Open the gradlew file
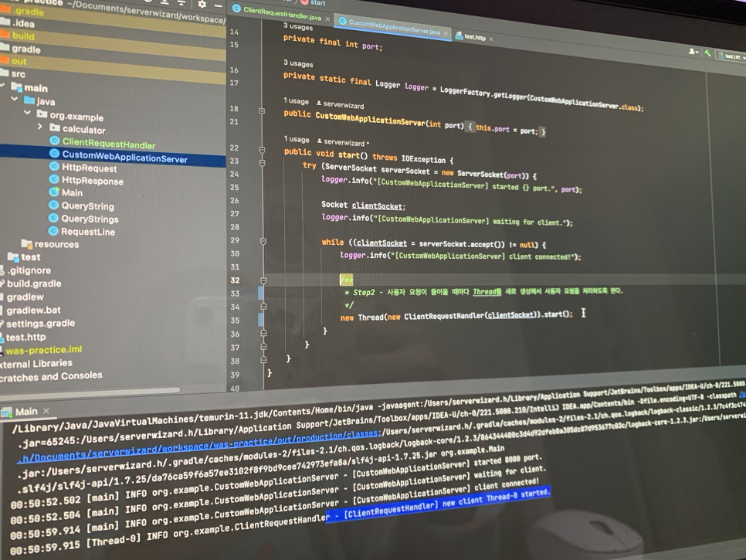Image resolution: width=746 pixels, height=560 pixels. [25, 297]
